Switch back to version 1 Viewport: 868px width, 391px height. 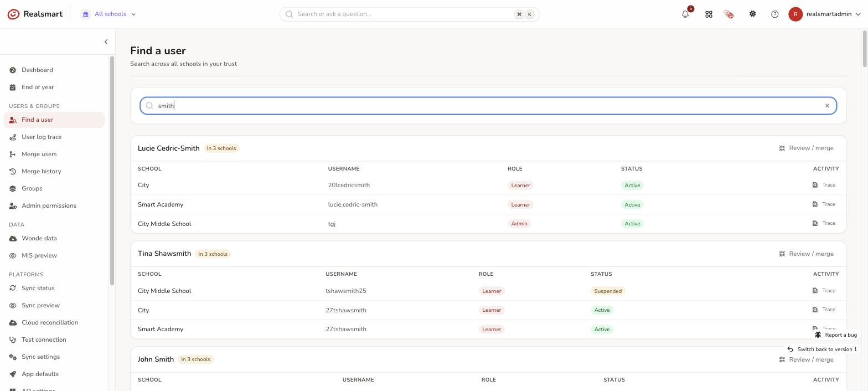click(x=822, y=349)
